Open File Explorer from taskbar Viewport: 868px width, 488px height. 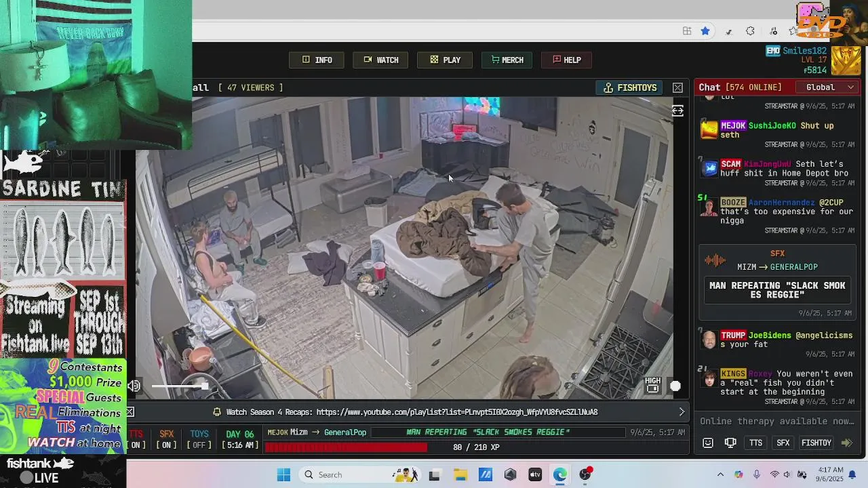point(460,474)
